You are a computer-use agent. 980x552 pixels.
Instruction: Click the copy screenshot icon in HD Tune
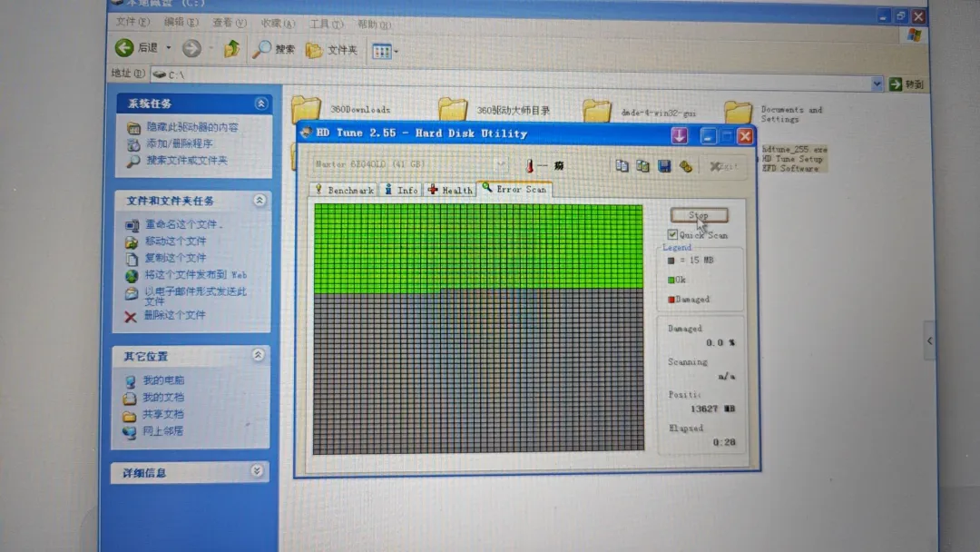[642, 165]
